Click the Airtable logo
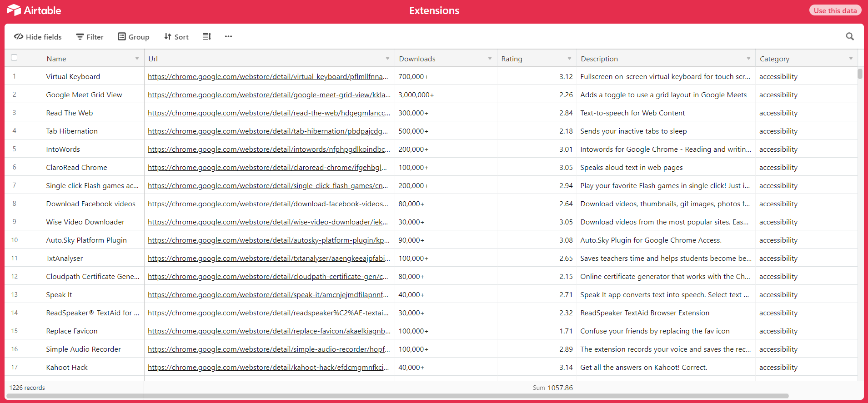Screen dimensions: 868x403 tap(34, 10)
